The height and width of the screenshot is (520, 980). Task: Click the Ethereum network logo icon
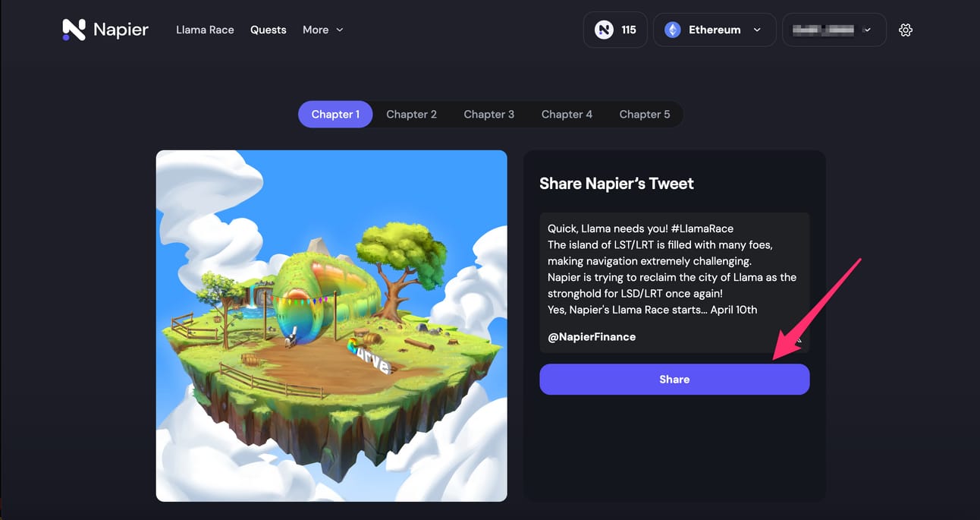[x=673, y=30]
